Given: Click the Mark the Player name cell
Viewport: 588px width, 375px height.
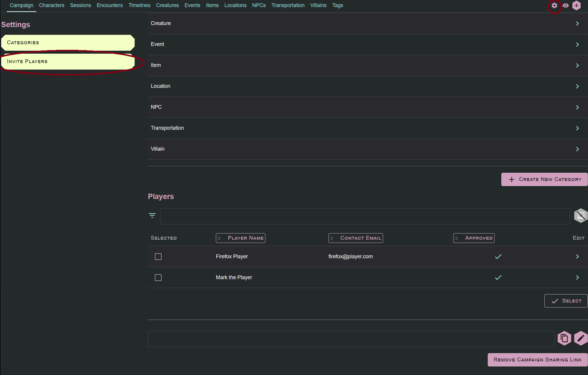Looking at the screenshot, I should [234, 277].
